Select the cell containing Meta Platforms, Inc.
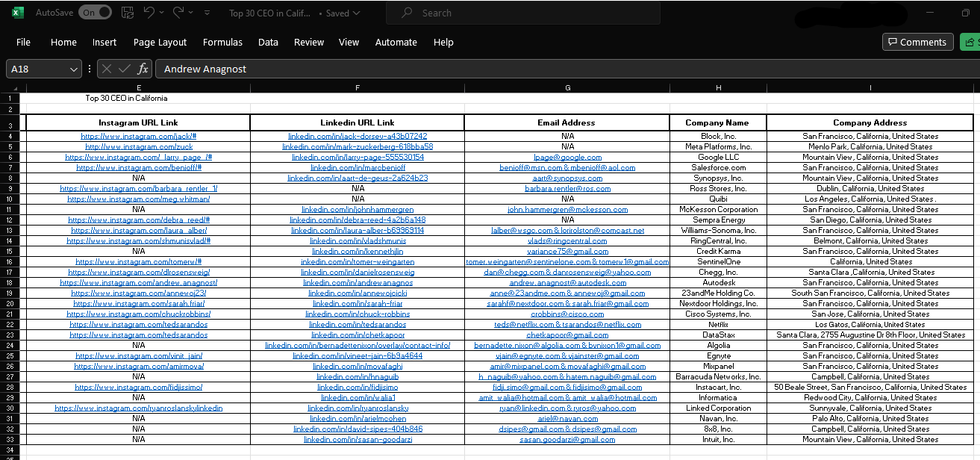 [x=719, y=146]
